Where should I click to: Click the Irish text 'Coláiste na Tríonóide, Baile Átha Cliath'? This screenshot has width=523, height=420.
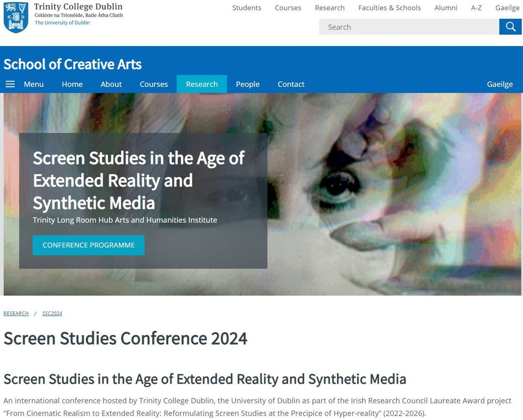coord(79,15)
